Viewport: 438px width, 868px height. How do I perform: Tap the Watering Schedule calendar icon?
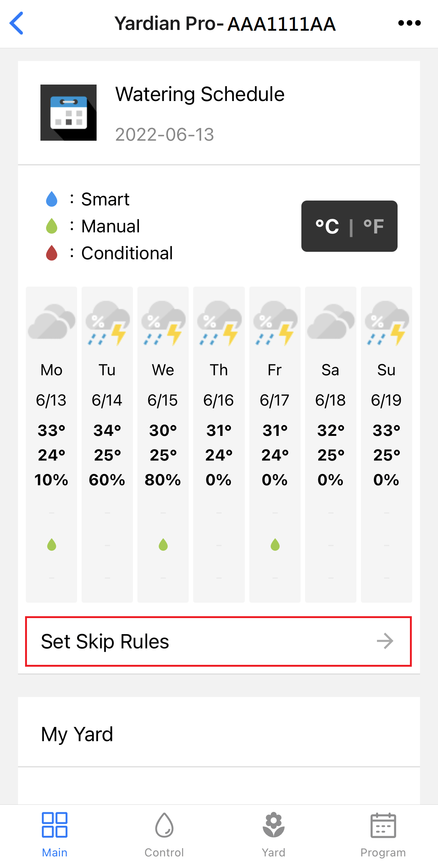(x=69, y=113)
